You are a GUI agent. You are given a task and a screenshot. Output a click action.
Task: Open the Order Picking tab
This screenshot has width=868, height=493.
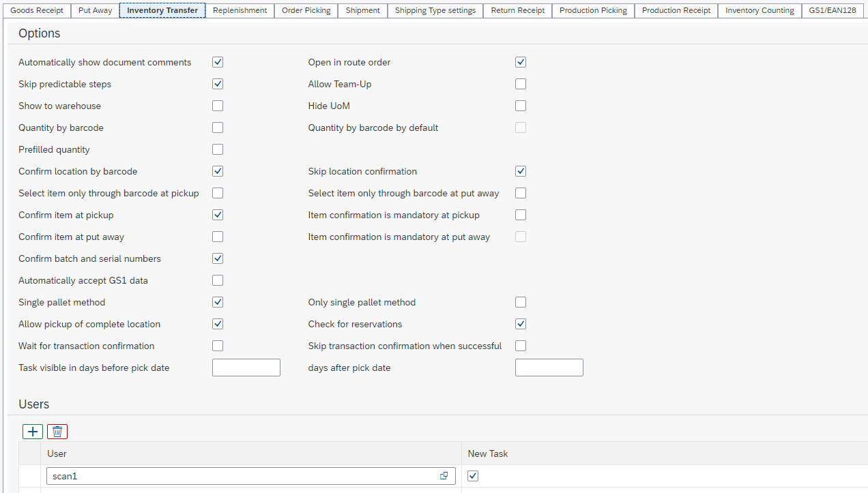click(x=306, y=10)
